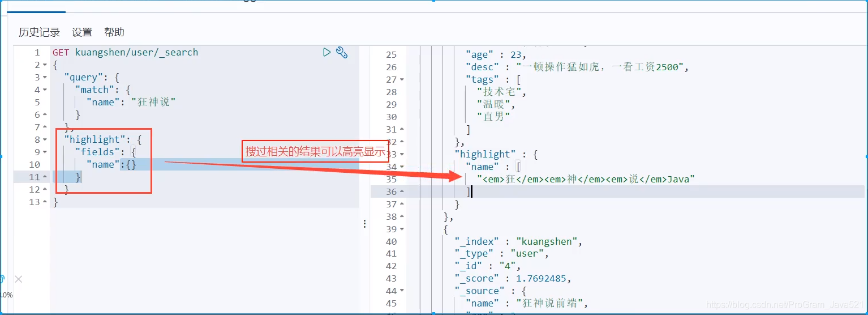Collapse the "fields" block at line 9
Screen dimensions: 868x315
45,152
